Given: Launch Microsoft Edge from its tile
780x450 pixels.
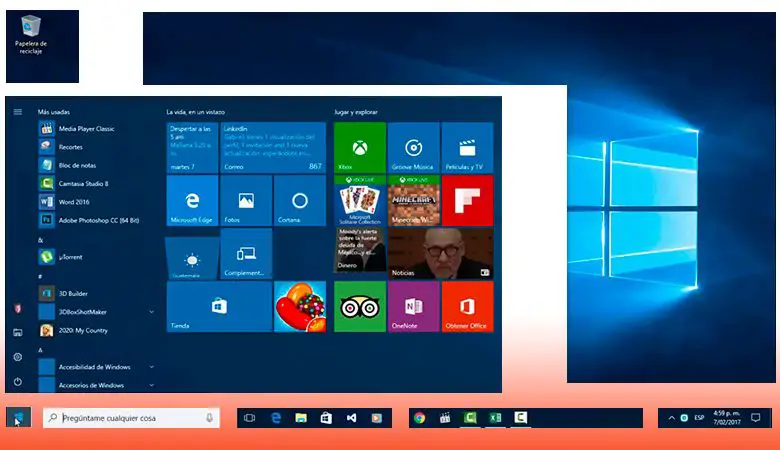Looking at the screenshot, I should coord(192,200).
